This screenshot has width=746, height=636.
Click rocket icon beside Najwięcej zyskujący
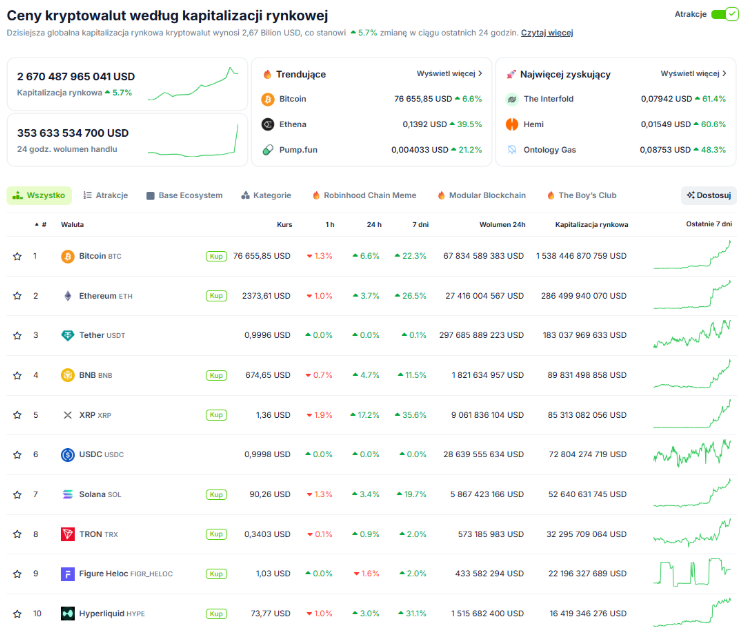(511, 74)
